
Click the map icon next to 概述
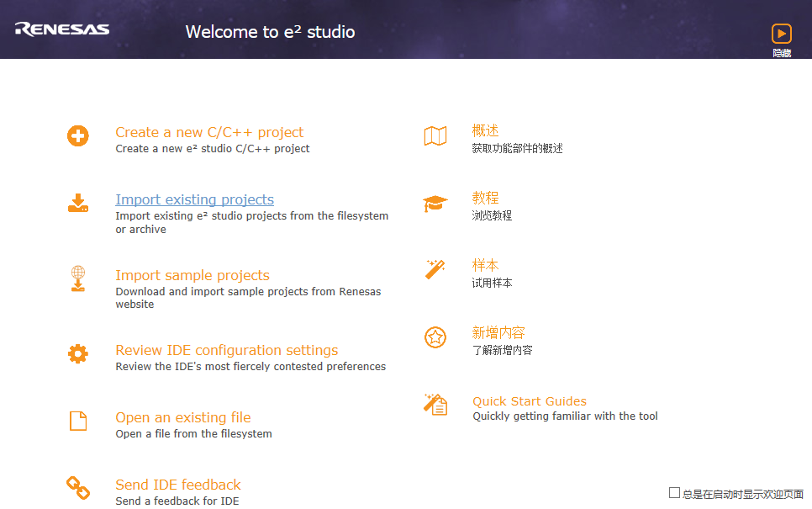click(x=435, y=135)
